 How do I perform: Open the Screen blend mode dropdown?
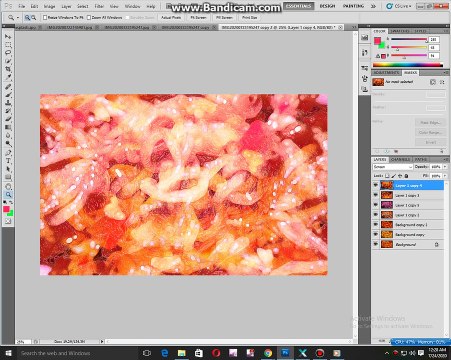coord(393,167)
